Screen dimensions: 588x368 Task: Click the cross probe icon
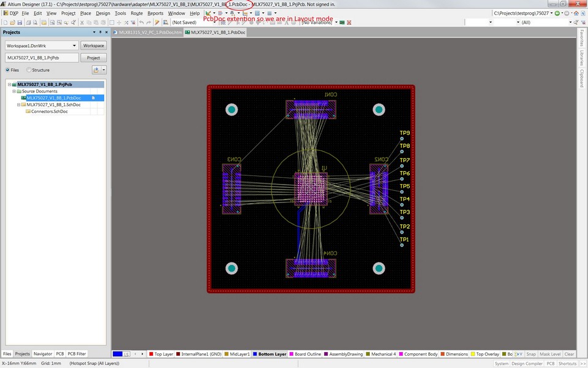click(157, 23)
